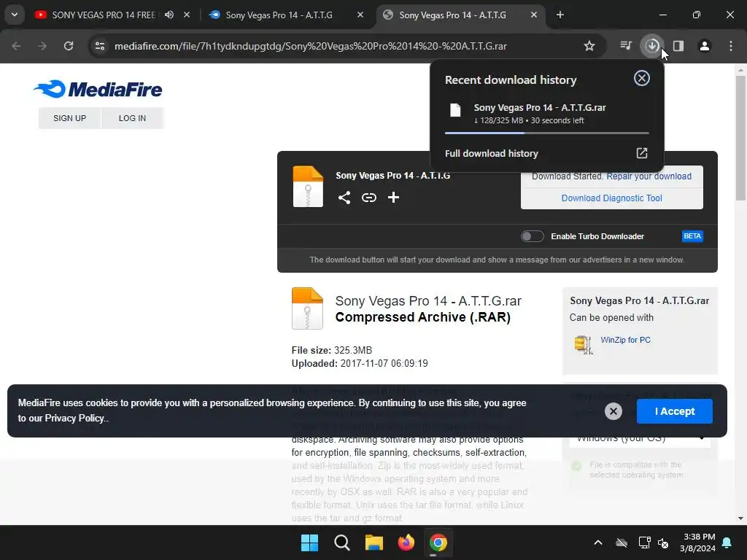This screenshot has height=560, width=747.
Task: Click the LOG IN button
Action: click(133, 118)
